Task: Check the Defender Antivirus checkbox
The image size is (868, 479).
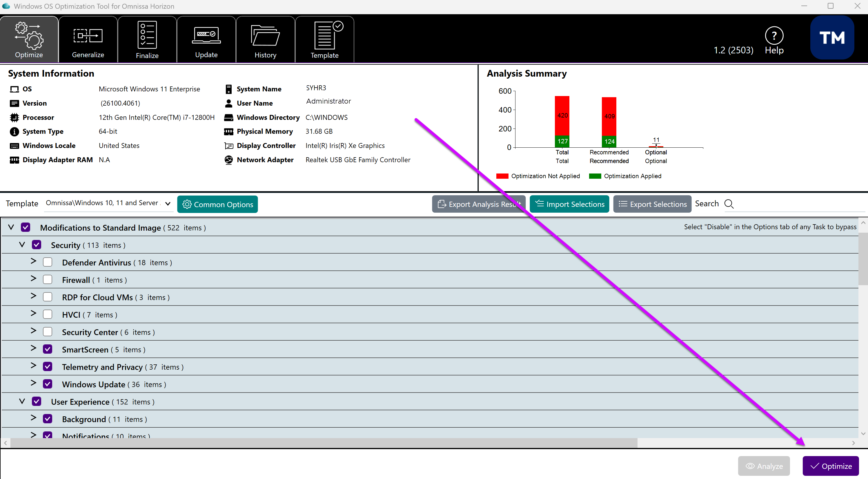Action: coord(48,262)
